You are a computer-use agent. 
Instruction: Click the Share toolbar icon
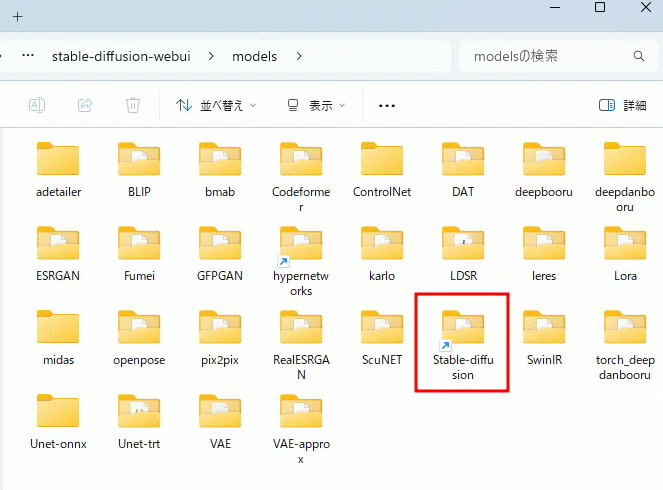pos(85,105)
